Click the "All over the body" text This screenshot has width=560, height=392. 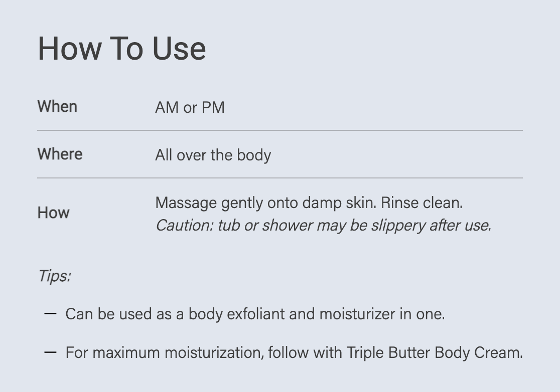point(213,155)
